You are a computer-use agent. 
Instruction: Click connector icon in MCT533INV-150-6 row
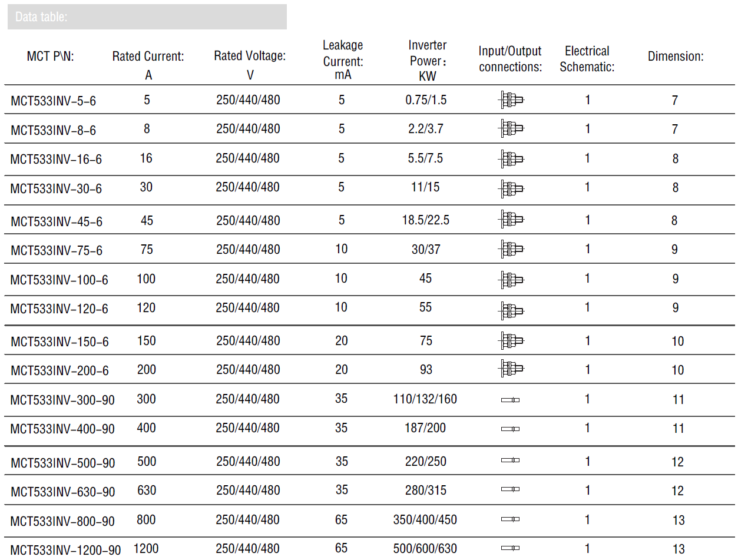(x=511, y=340)
